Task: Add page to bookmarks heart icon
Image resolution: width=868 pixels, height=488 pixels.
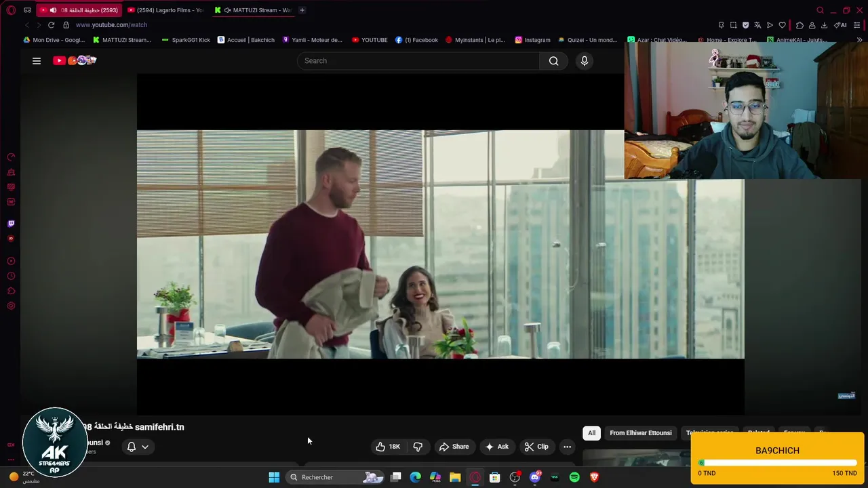Action: point(782,25)
